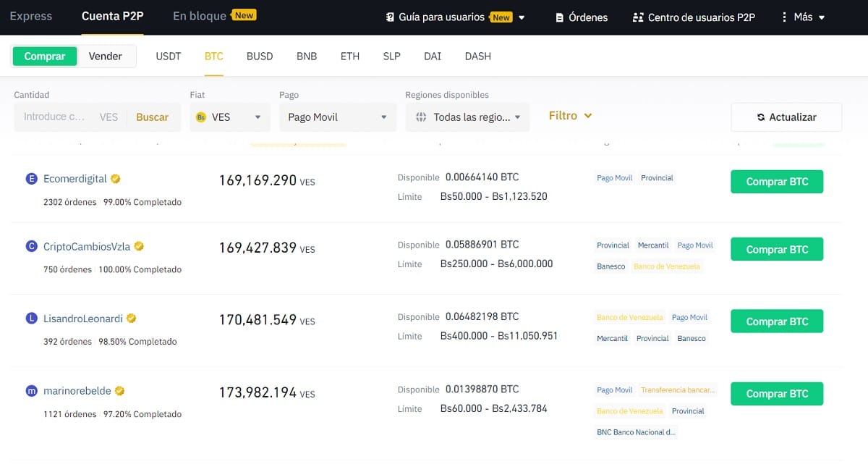The height and width of the screenshot is (467, 868).
Task: Open Centro de usuarios P2P
Action: (694, 17)
